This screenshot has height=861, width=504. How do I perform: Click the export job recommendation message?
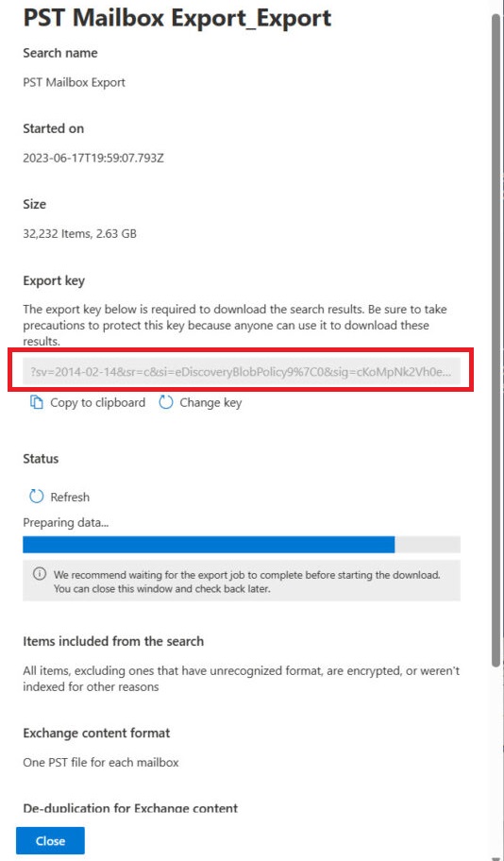click(247, 582)
